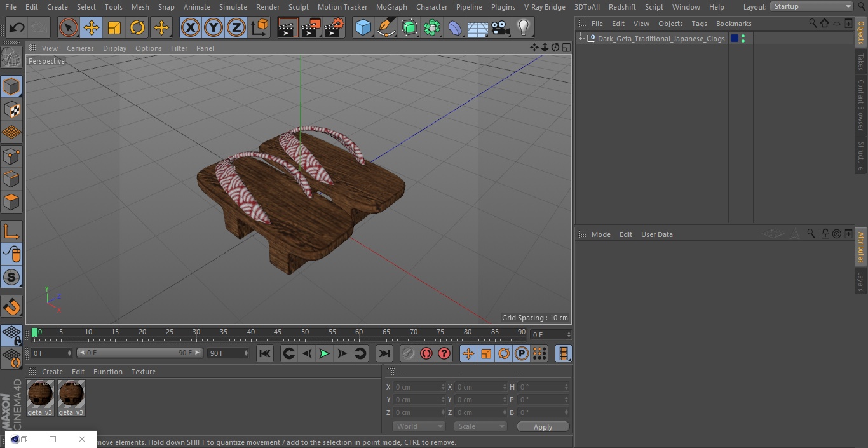Select the second geta_v3 material thumbnail
This screenshot has height=448, width=868.
(x=71, y=398)
